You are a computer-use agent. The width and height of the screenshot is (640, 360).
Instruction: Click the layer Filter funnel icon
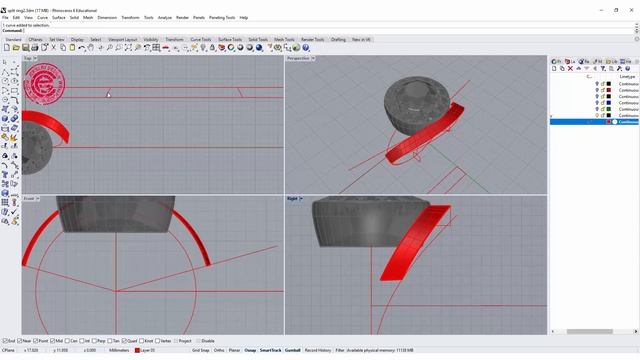[x=603, y=69]
